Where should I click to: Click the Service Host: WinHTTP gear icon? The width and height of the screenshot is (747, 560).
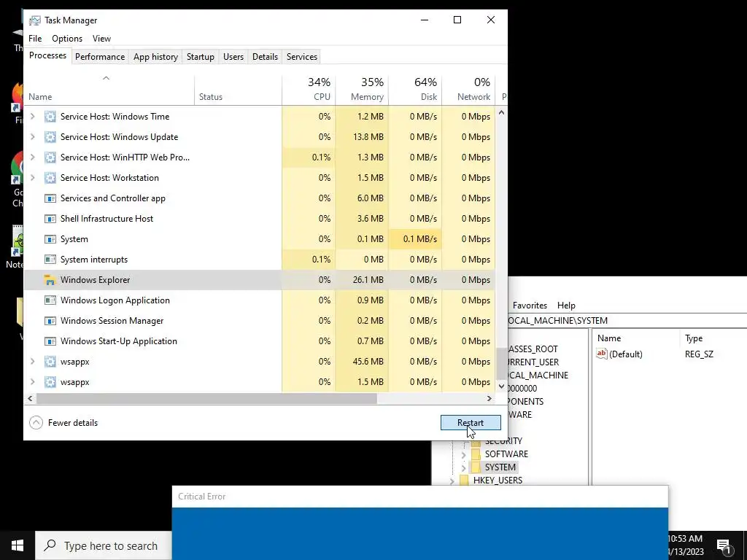[50, 157]
